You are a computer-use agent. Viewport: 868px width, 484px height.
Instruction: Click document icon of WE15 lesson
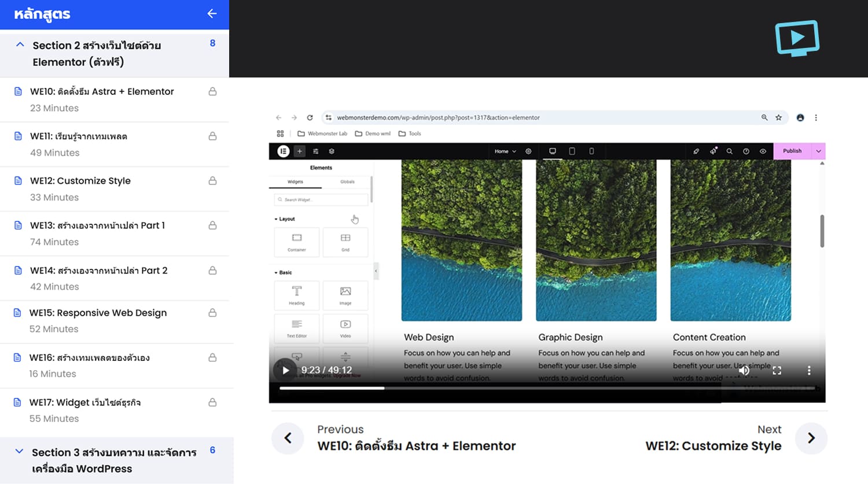tap(17, 312)
